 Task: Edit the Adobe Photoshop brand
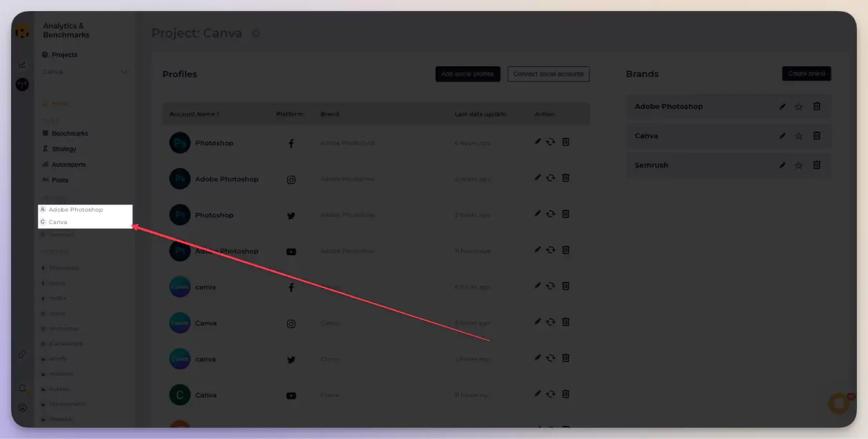(783, 106)
